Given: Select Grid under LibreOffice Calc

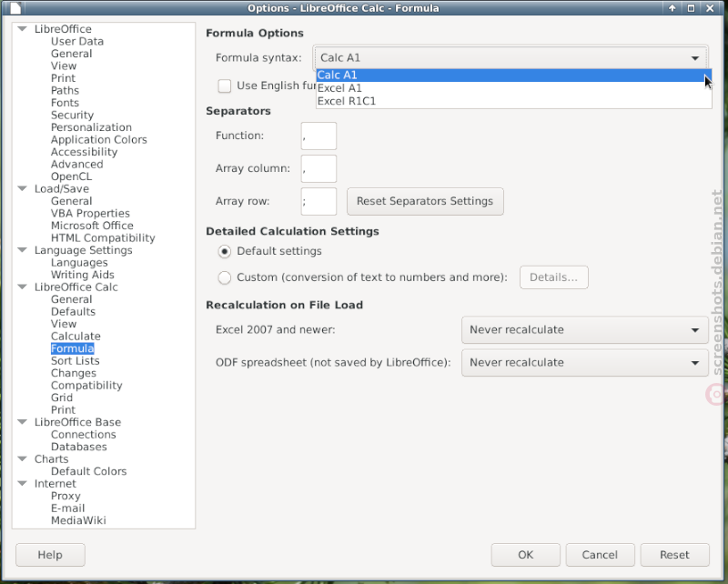Looking at the screenshot, I should coord(62,398).
